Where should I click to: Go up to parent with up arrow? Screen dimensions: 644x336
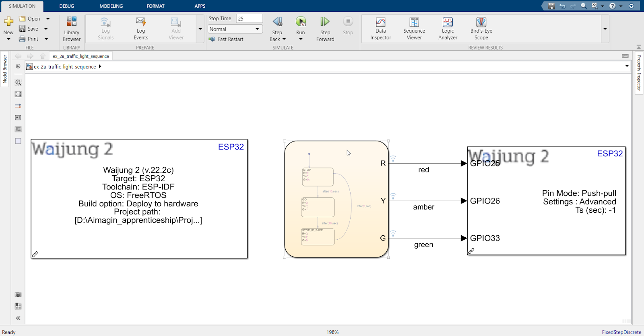[43, 56]
